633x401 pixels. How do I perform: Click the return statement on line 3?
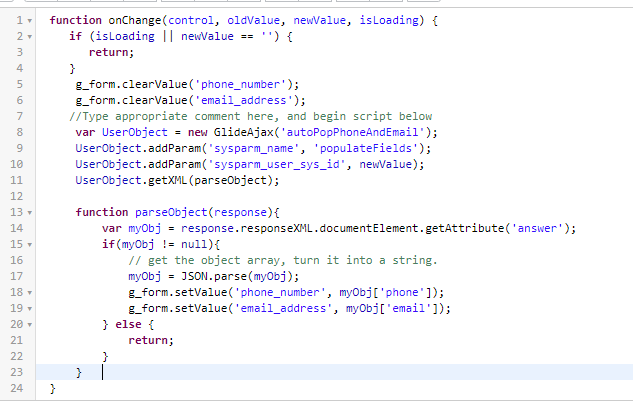[111, 52]
